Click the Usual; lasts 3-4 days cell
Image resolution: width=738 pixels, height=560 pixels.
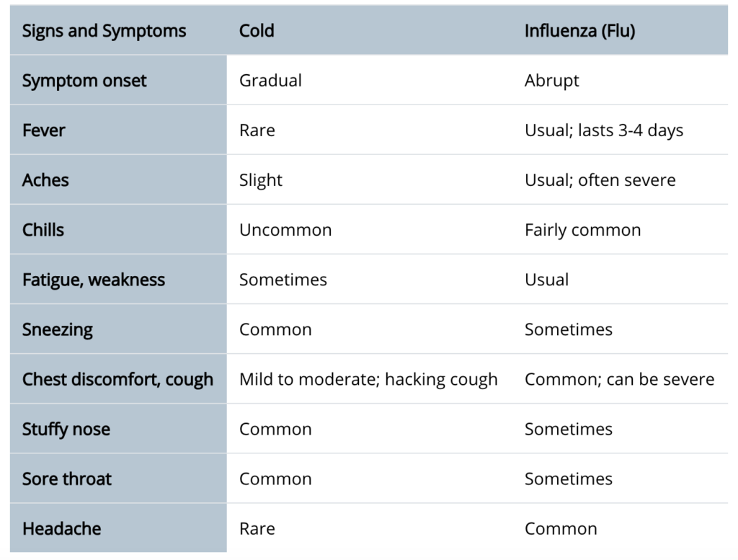click(x=604, y=130)
